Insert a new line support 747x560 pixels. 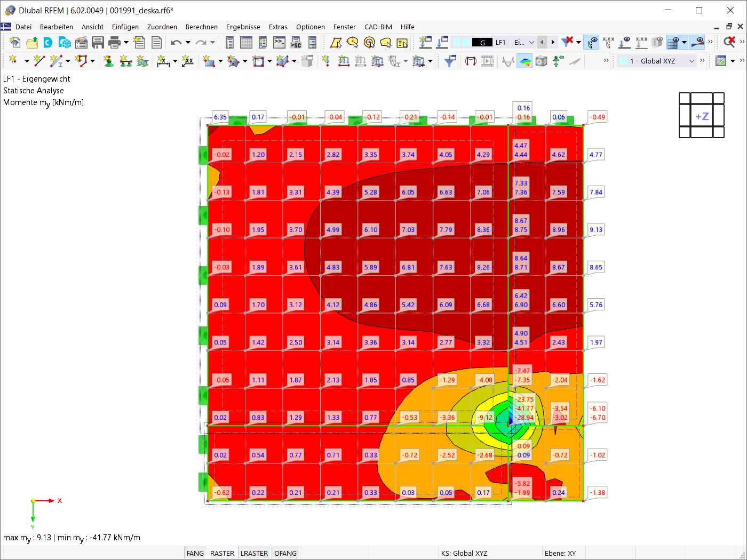125,61
